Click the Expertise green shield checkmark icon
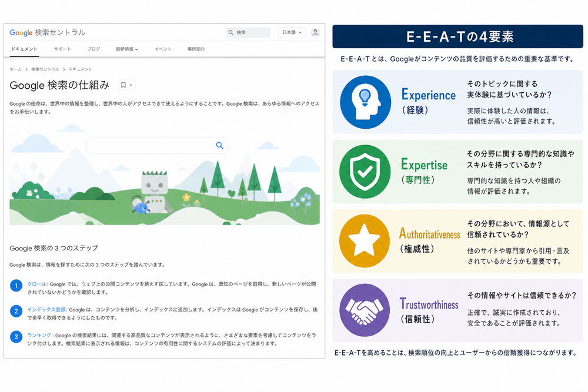Image resolution: width=588 pixels, height=392 pixels. coord(365,172)
